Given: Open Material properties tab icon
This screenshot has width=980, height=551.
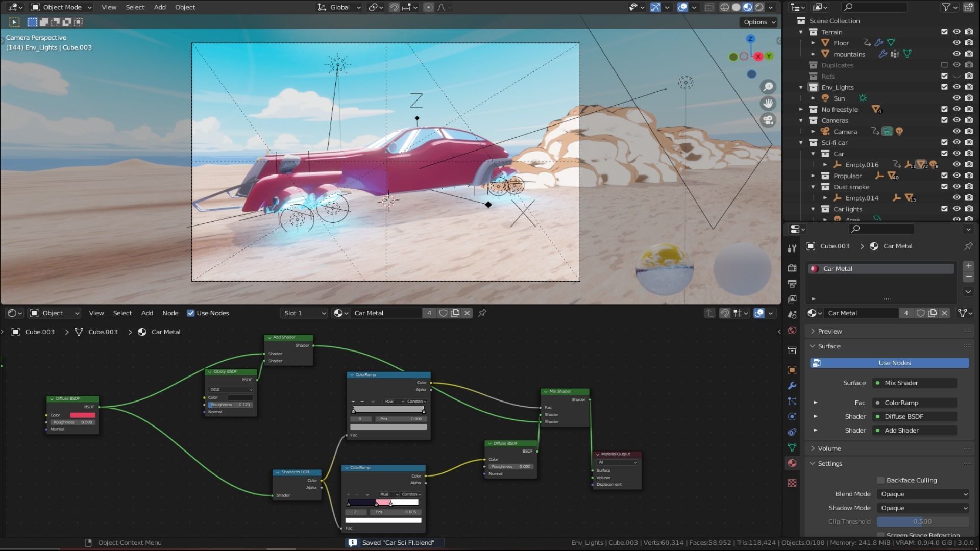Looking at the screenshot, I should coord(792,463).
